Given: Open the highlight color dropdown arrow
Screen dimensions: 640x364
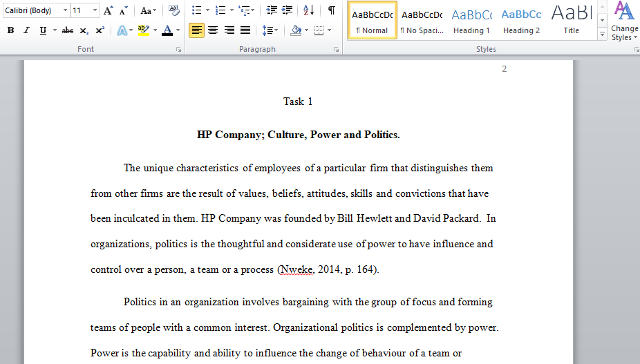Looking at the screenshot, I should (x=155, y=30).
